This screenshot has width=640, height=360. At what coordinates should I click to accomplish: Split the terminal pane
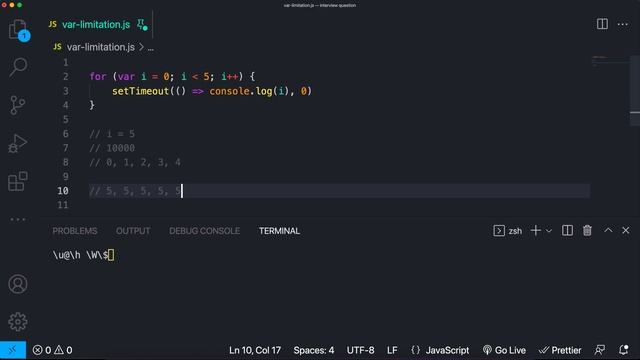[x=567, y=231]
